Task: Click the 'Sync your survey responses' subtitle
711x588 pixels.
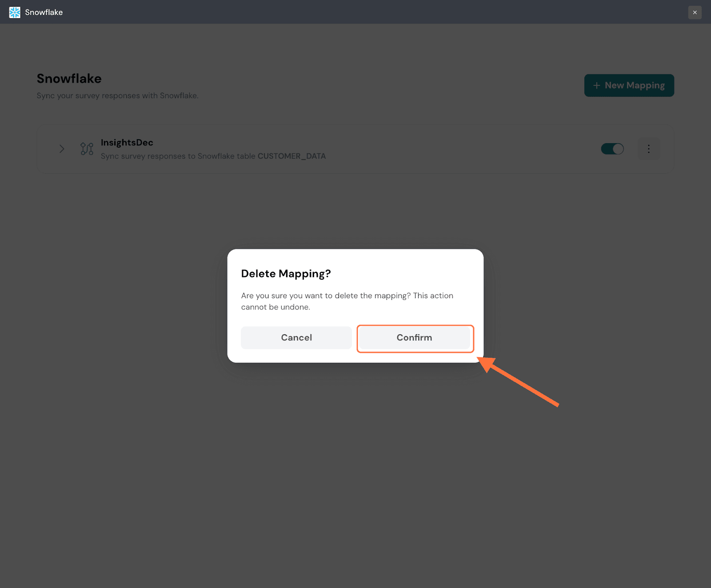Action: tap(117, 96)
